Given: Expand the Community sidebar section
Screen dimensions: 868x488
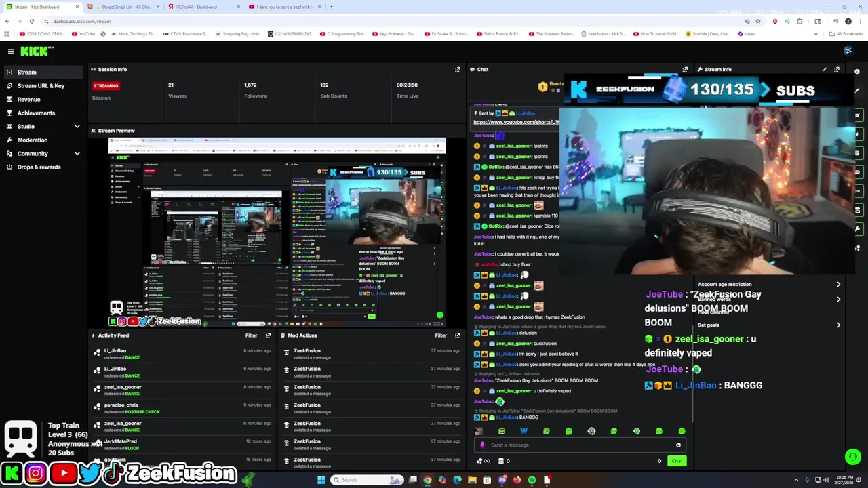Looking at the screenshot, I should pyautogui.click(x=42, y=153).
